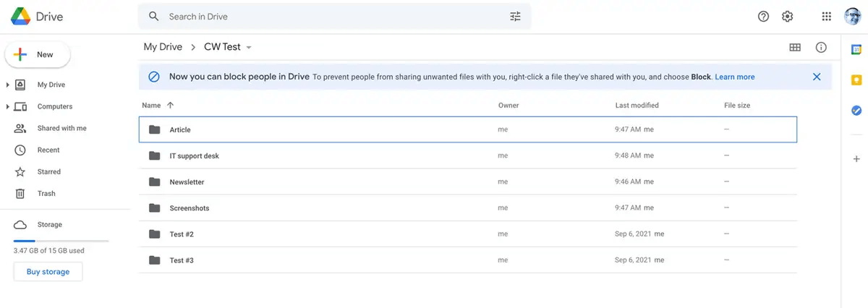The width and height of the screenshot is (868, 308).
Task: Open search options filter icon
Action: pyautogui.click(x=515, y=17)
